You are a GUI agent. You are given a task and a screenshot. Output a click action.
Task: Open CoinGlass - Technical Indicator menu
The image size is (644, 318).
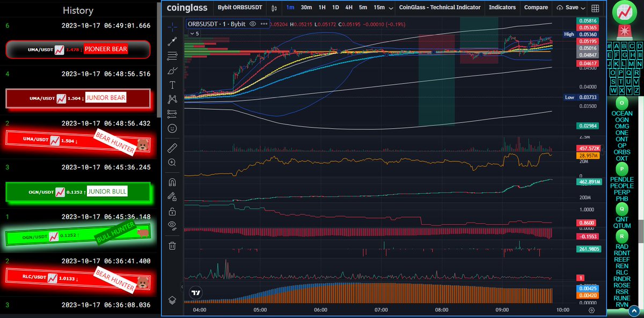point(440,8)
